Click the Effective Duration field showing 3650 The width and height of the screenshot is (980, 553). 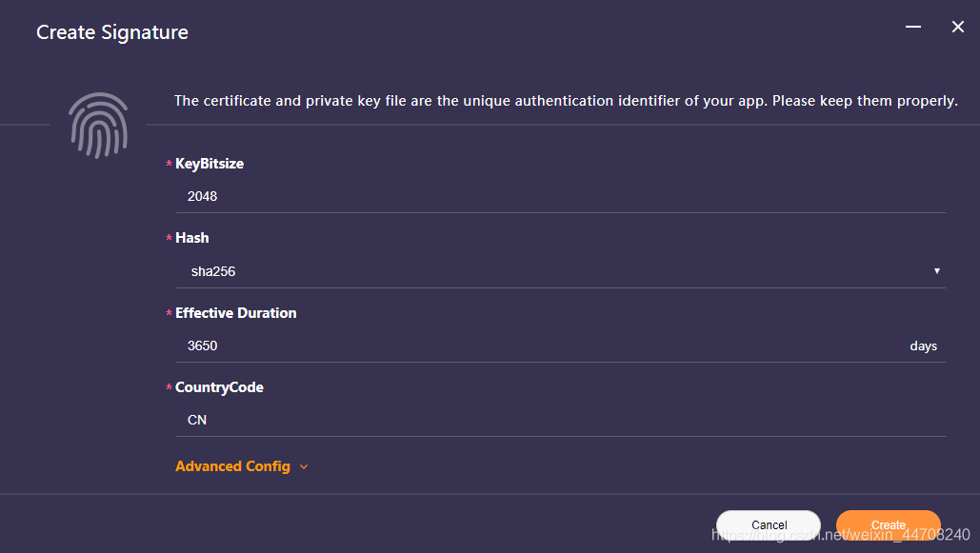(541, 346)
